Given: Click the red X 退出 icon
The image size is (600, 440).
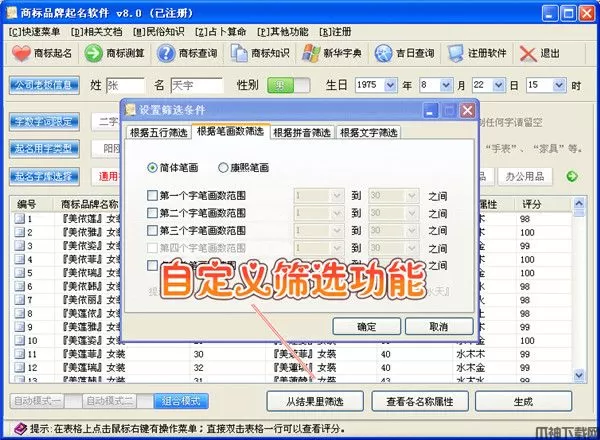Looking at the screenshot, I should [x=528, y=54].
